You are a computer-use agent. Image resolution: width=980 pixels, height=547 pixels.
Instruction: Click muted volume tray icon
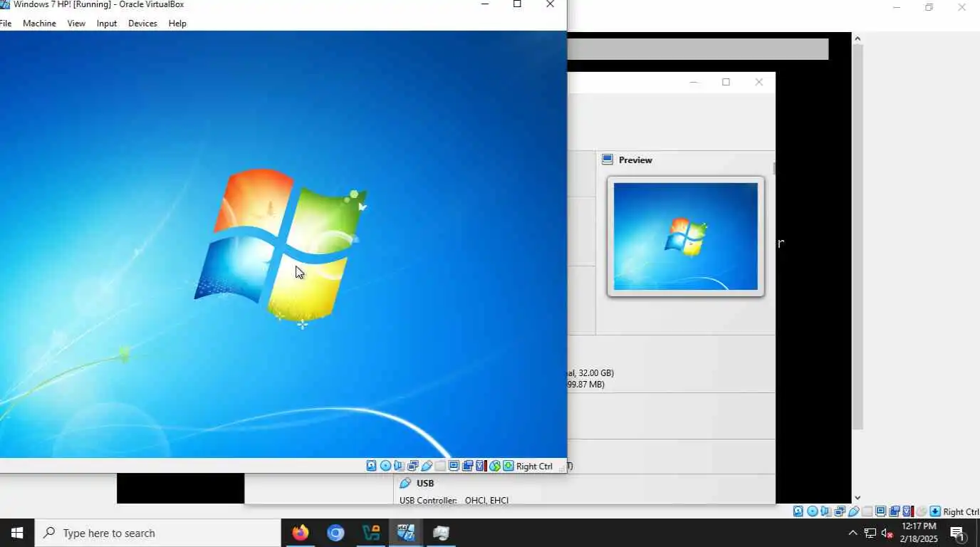pyautogui.click(x=887, y=533)
